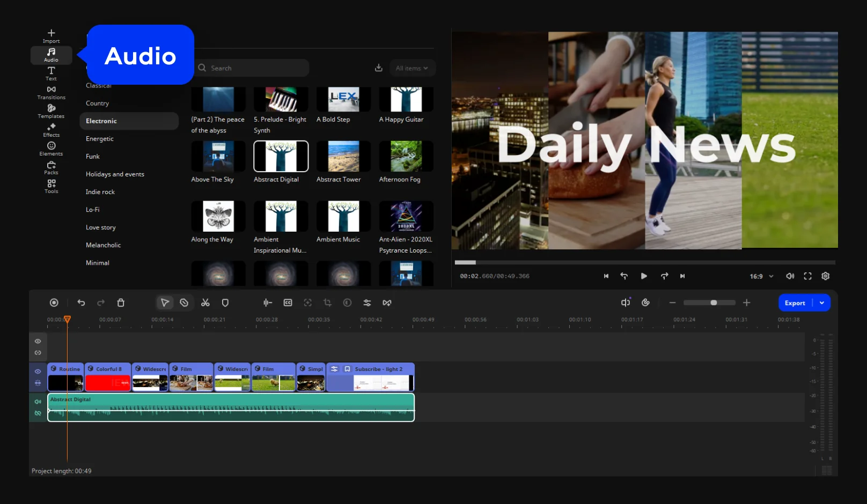867x504 pixels.
Task: Open the Templates panel
Action: [x=51, y=111]
